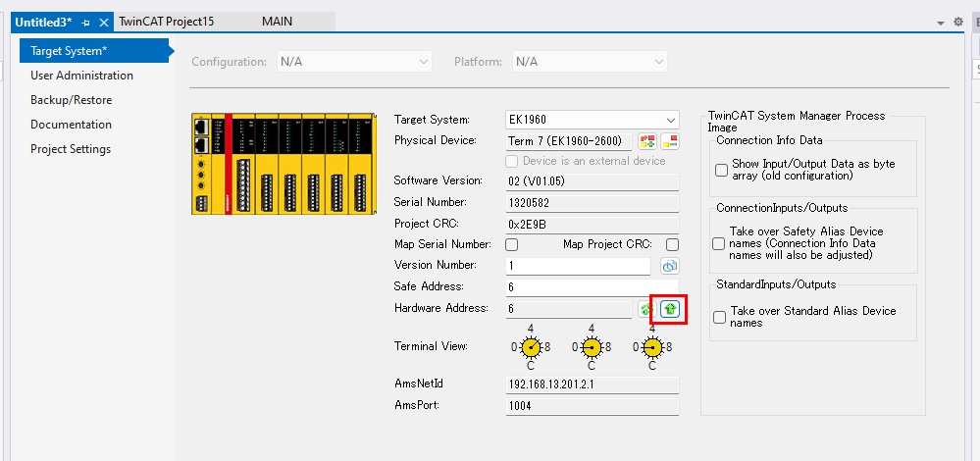Select Target System* in the sidebar
The image size is (980, 461).
(94, 51)
